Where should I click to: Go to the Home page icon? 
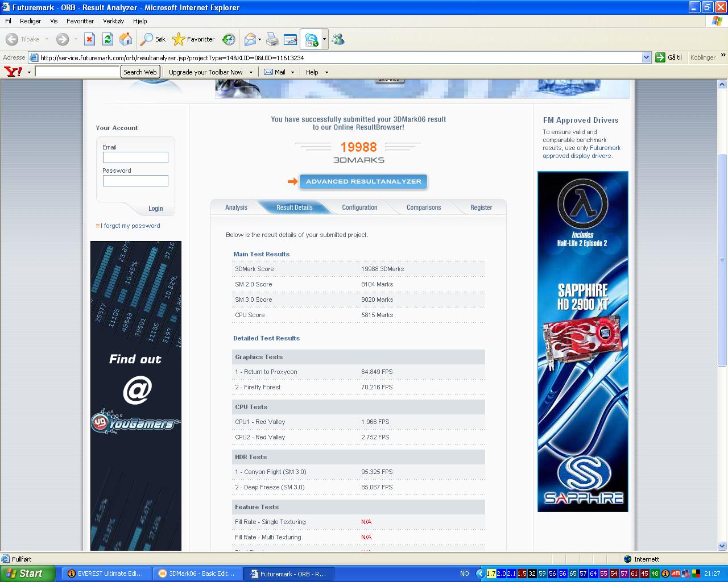click(126, 39)
